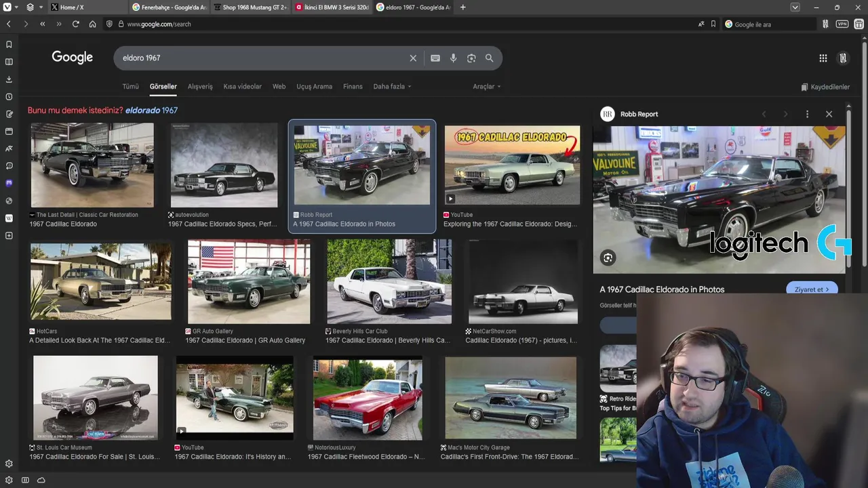The image size is (868, 488).
Task: Open the Notes panel in sidebar
Action: [x=9, y=114]
